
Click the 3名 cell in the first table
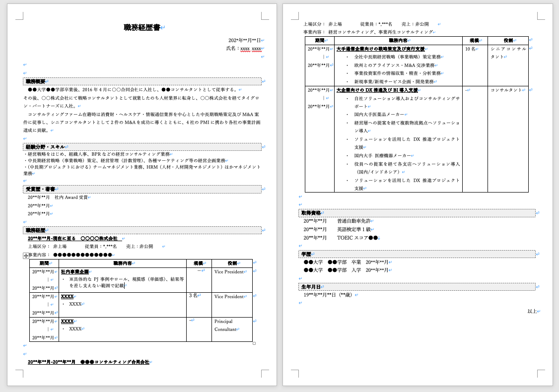click(199, 305)
